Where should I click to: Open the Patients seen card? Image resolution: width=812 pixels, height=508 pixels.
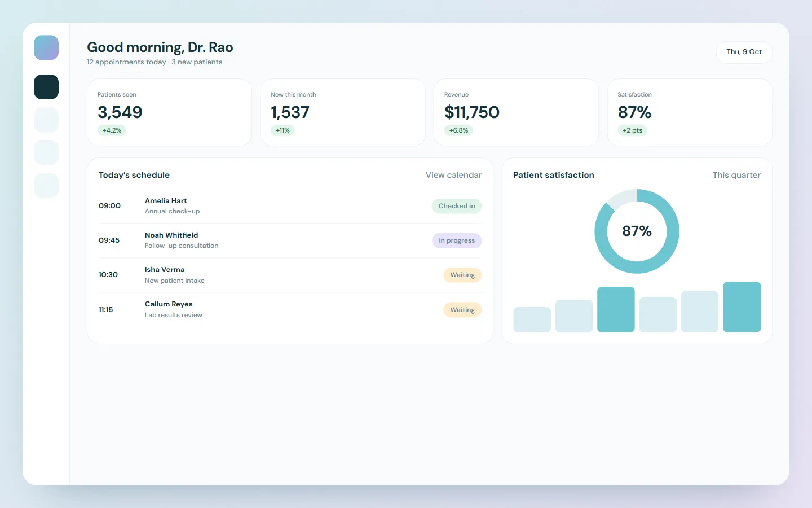click(170, 112)
